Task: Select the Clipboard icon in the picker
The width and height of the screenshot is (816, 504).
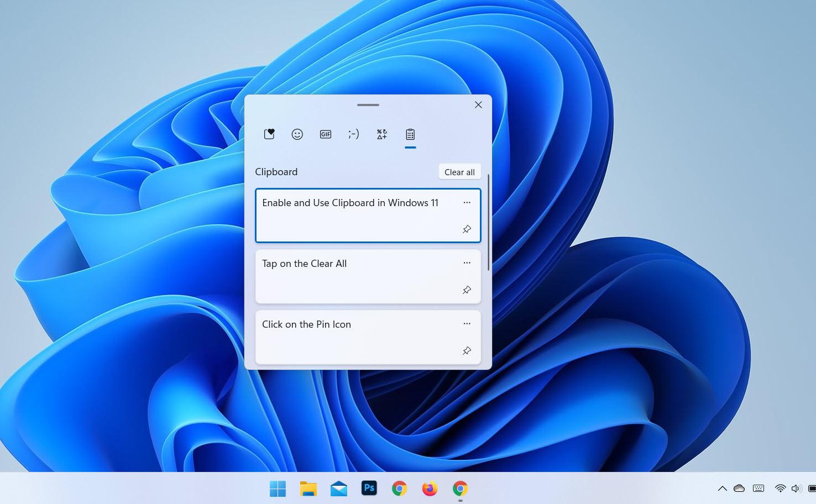Action: click(410, 134)
